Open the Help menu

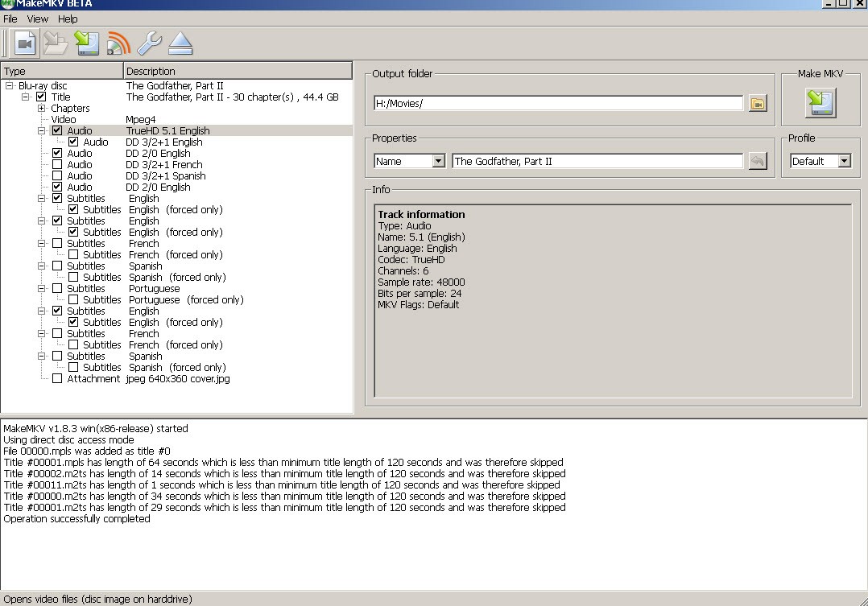[68, 19]
